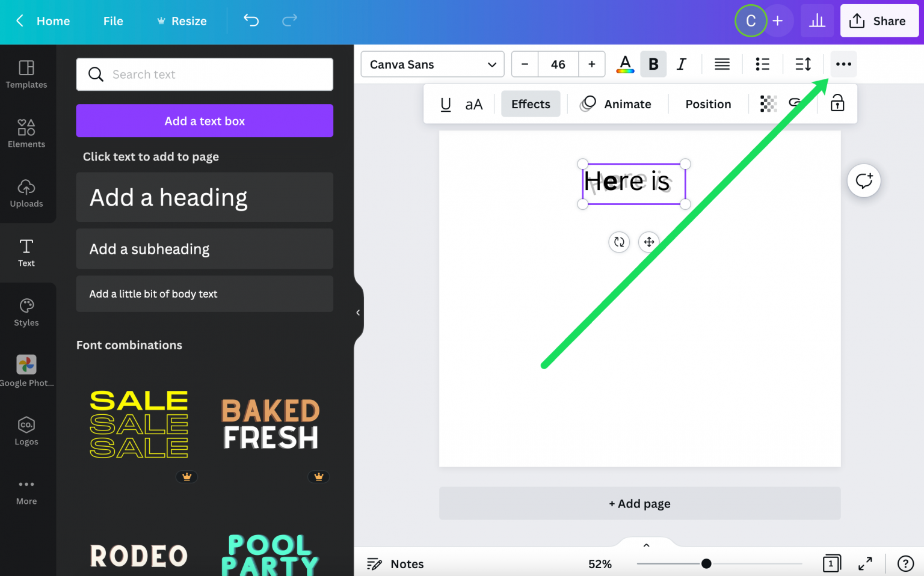Apply italic styling to the text
Screen dimensions: 924x576
pyautogui.click(x=682, y=64)
